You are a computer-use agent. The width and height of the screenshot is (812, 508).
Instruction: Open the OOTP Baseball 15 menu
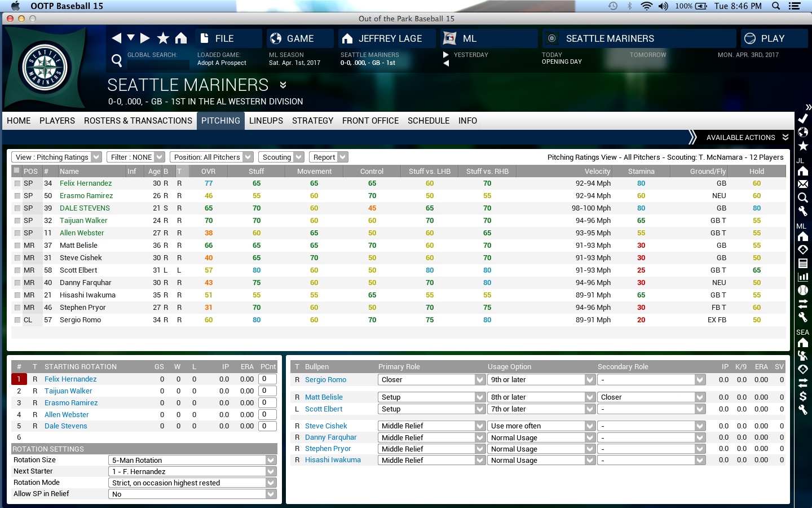click(67, 6)
